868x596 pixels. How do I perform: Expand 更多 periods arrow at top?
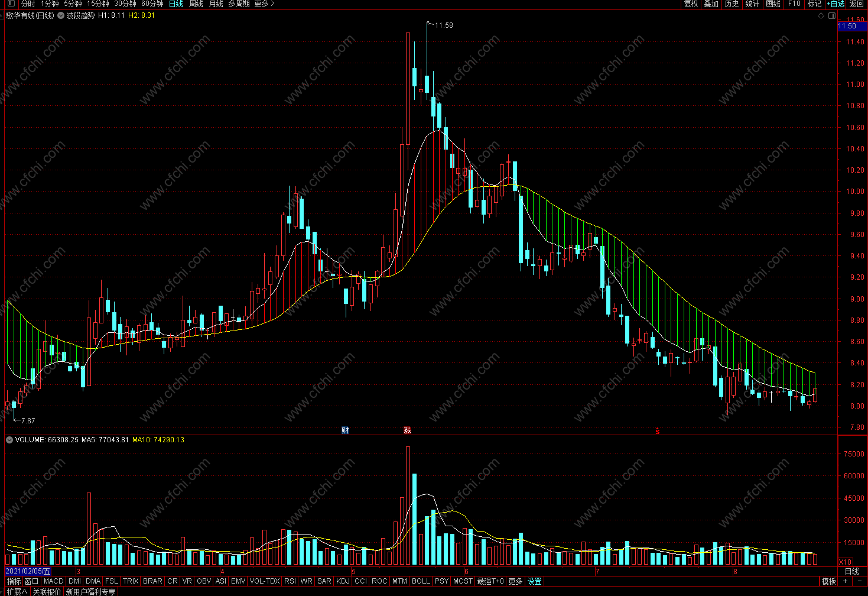tap(265, 4)
